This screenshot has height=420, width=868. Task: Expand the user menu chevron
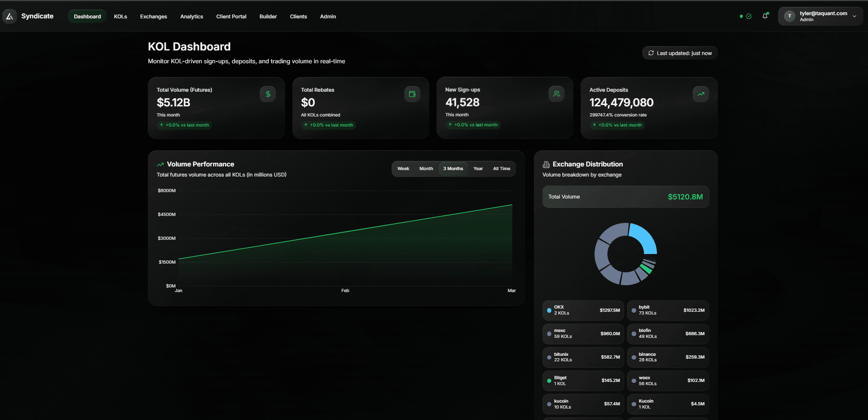tap(855, 16)
